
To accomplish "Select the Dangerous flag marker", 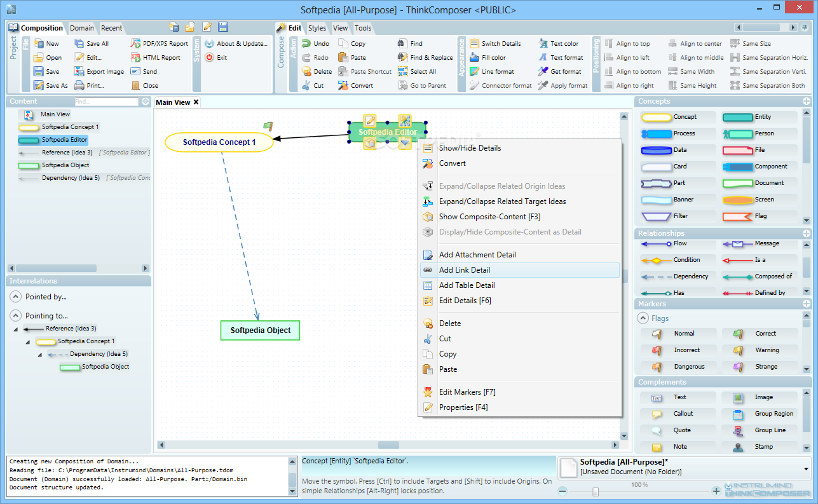I will pos(657,367).
